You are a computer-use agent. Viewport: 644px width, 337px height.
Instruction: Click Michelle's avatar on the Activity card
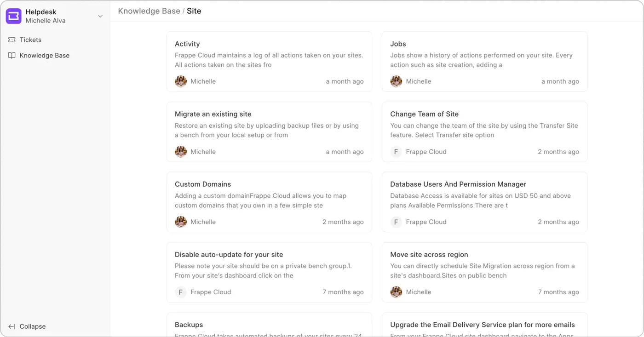point(181,81)
